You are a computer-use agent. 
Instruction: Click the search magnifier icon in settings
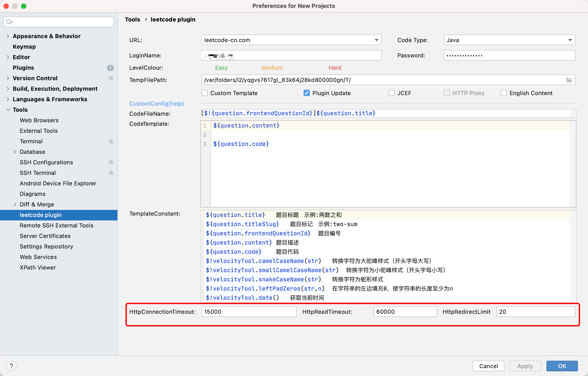pyautogui.click(x=9, y=22)
